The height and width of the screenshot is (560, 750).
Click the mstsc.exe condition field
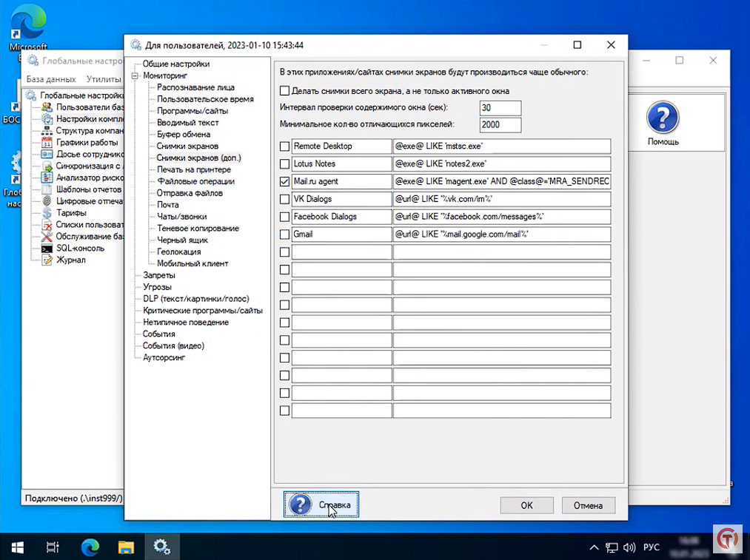click(x=502, y=146)
